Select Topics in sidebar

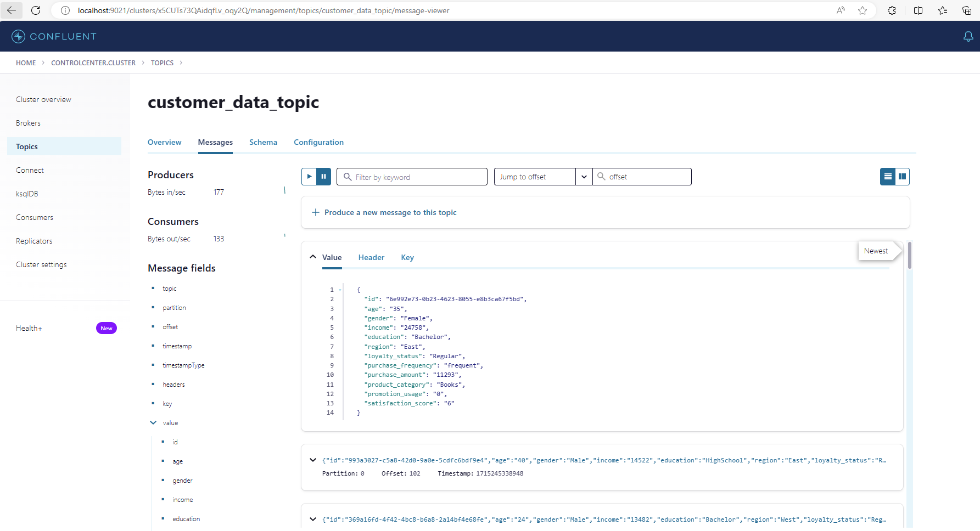(64, 146)
